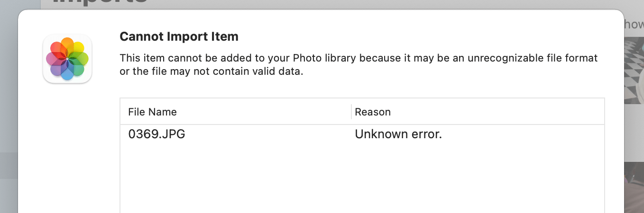Click blank dialog area beneath the Photos icon

pyautogui.click(x=67, y=151)
